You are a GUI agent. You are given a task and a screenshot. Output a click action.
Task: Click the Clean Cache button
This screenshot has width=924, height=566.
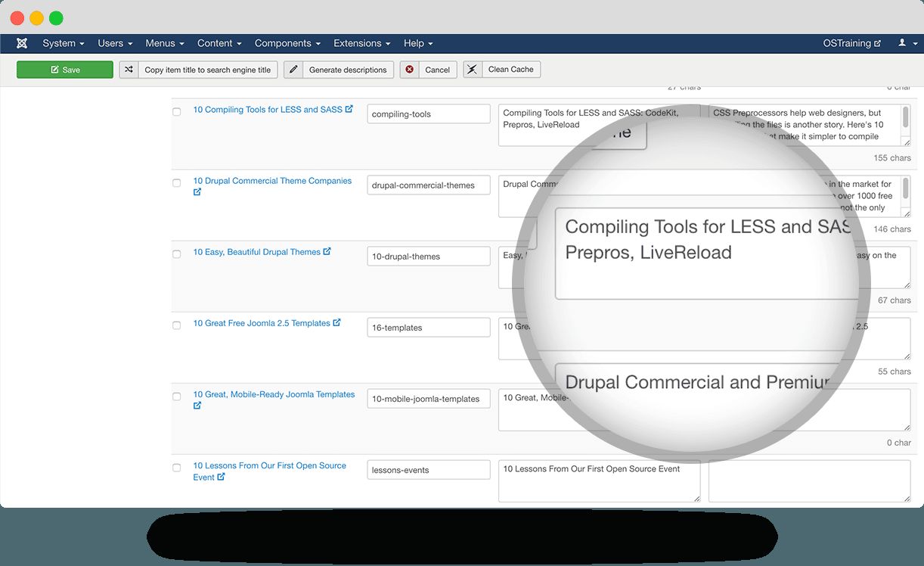[502, 70]
